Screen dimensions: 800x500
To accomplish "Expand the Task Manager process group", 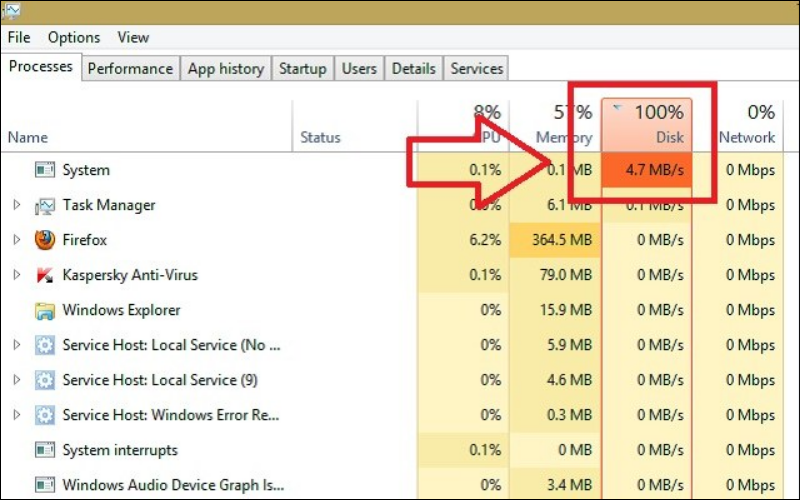I will (17, 205).
